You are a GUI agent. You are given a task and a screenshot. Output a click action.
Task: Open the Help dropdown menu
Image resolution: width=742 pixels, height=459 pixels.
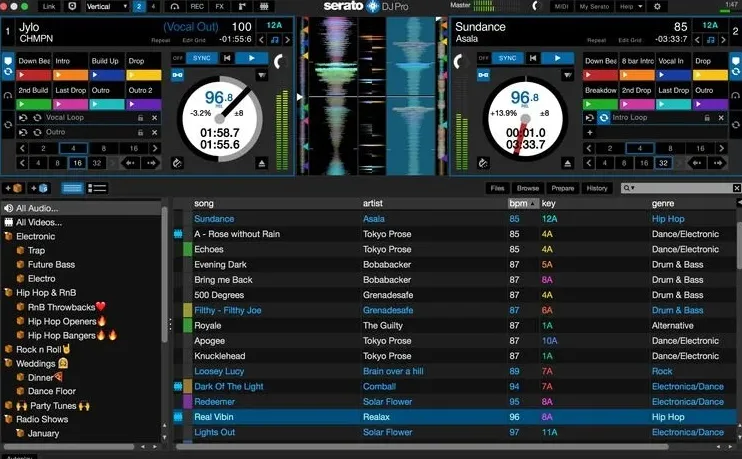tap(631, 7)
